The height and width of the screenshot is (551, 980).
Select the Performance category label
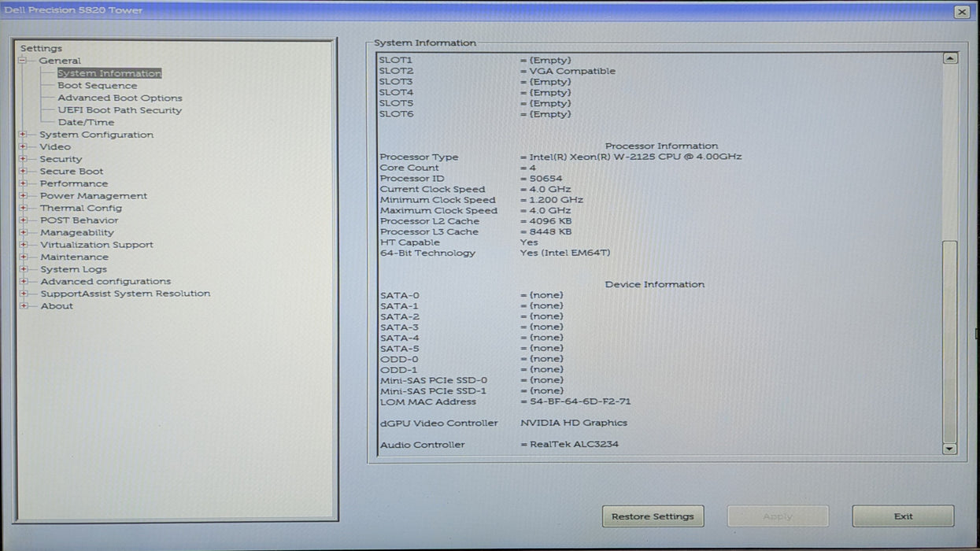point(74,183)
